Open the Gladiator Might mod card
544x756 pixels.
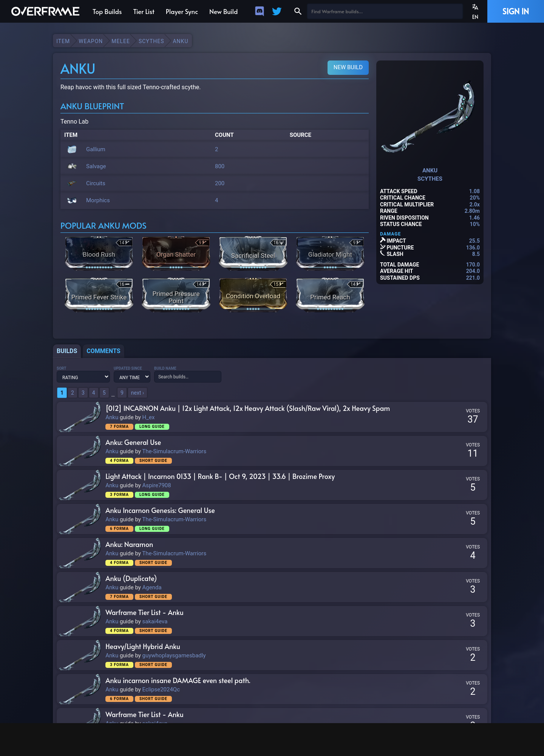(x=330, y=253)
